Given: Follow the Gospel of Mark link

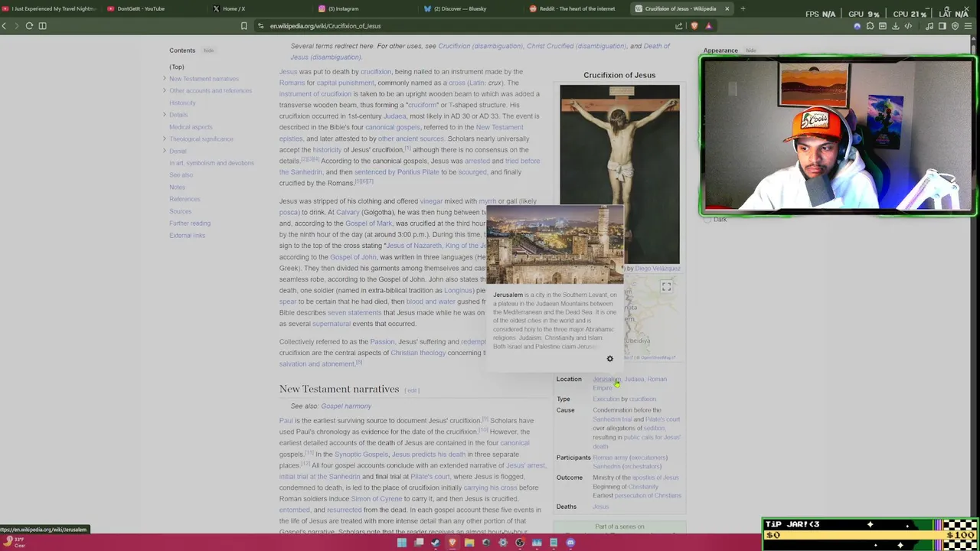Looking at the screenshot, I should point(368,223).
